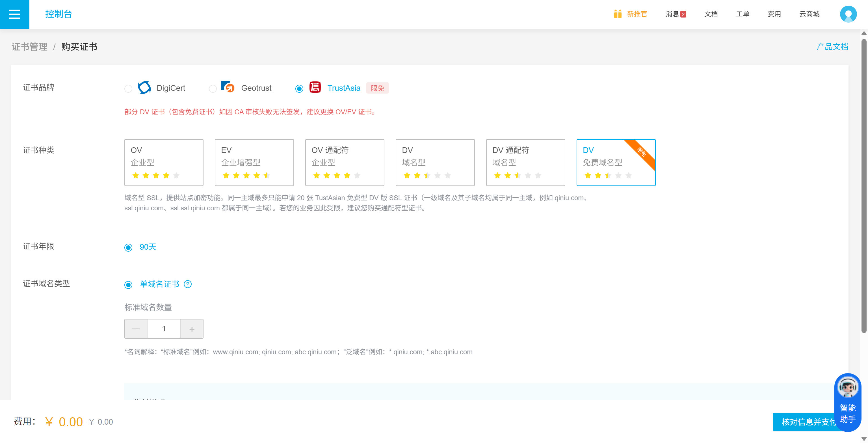Screen dimensions: 868x443
Task: Increase domain count with plus button
Action: [192, 329]
